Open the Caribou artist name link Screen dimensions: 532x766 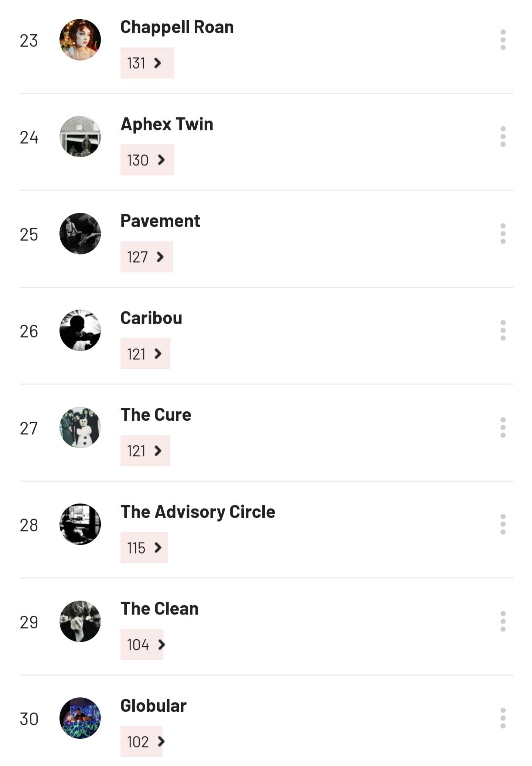click(x=151, y=318)
